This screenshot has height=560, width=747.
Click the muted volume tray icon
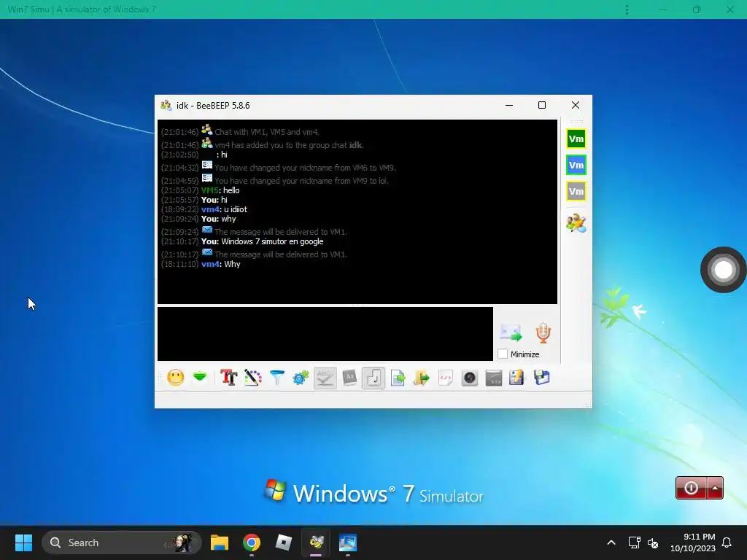[x=653, y=542]
